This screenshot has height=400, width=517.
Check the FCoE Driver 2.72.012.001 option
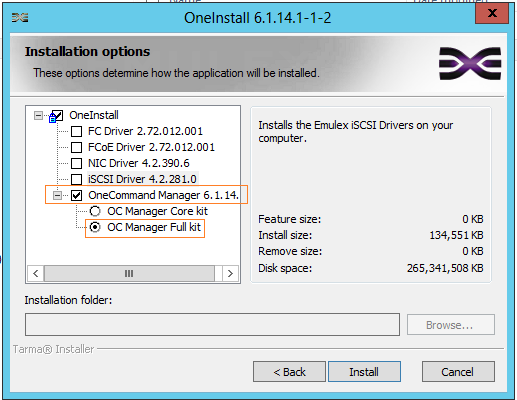77,147
